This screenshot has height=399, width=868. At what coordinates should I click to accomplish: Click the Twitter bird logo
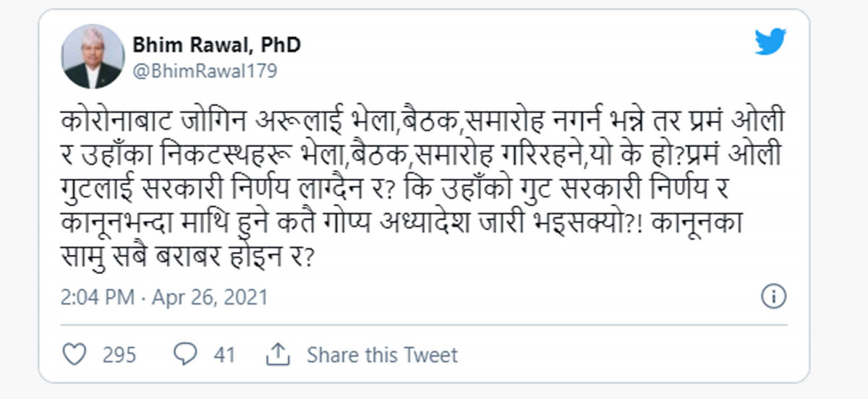(x=770, y=43)
